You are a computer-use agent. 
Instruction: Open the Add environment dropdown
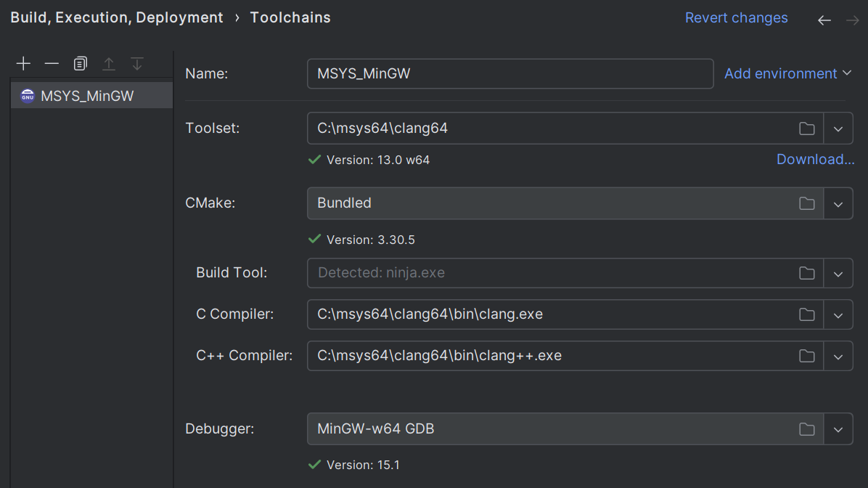pos(787,73)
